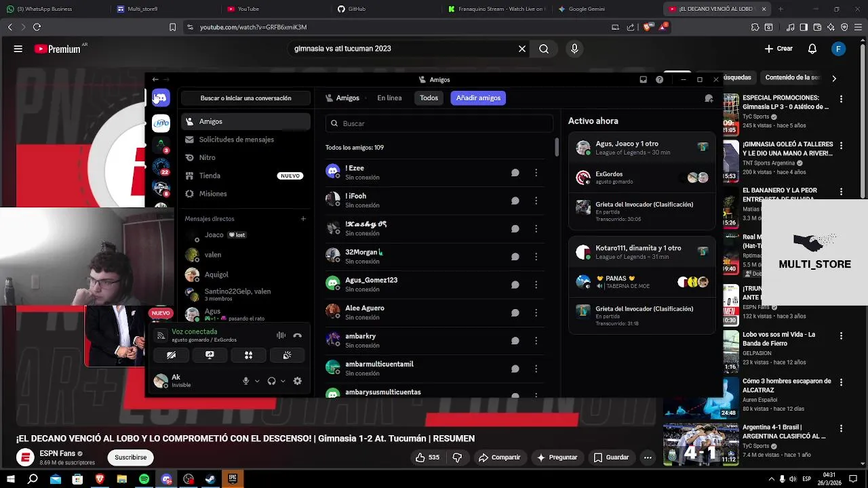Open Argentina 4-1 Brasil video thumbnail
The image size is (868, 488).
(701, 444)
